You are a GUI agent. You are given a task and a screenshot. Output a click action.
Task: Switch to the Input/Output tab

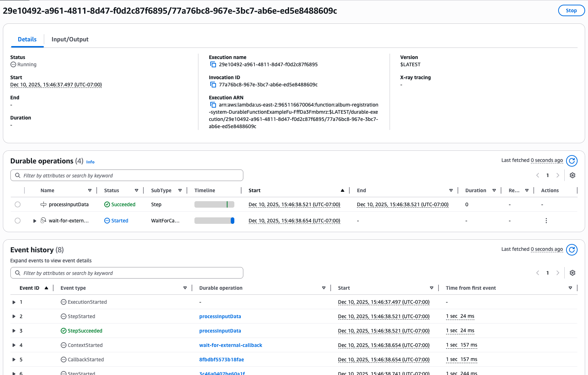tap(70, 40)
